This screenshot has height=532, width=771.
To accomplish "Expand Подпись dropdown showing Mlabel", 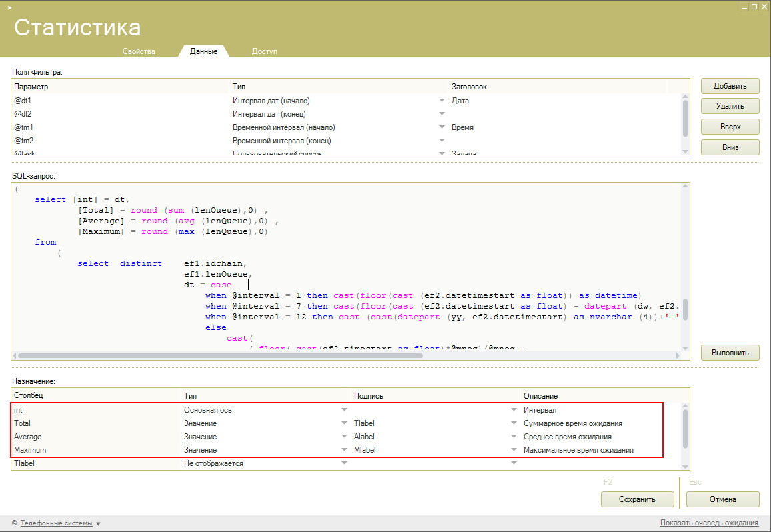I will tap(514, 450).
